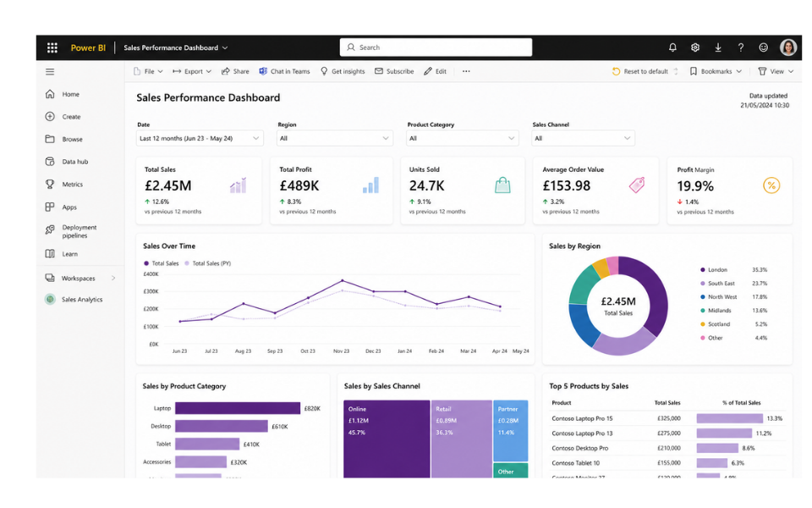This screenshot has width=812, height=508.
Task: Click the Share button
Action: pos(235,71)
